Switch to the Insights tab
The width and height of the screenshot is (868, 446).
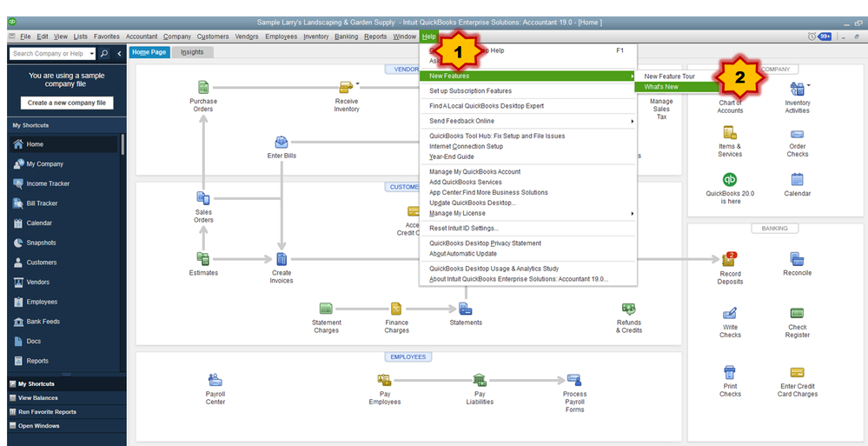tap(192, 52)
